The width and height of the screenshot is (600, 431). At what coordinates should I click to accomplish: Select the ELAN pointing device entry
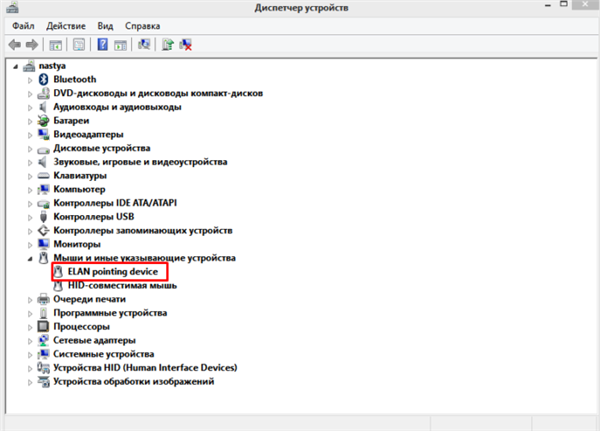(113, 272)
